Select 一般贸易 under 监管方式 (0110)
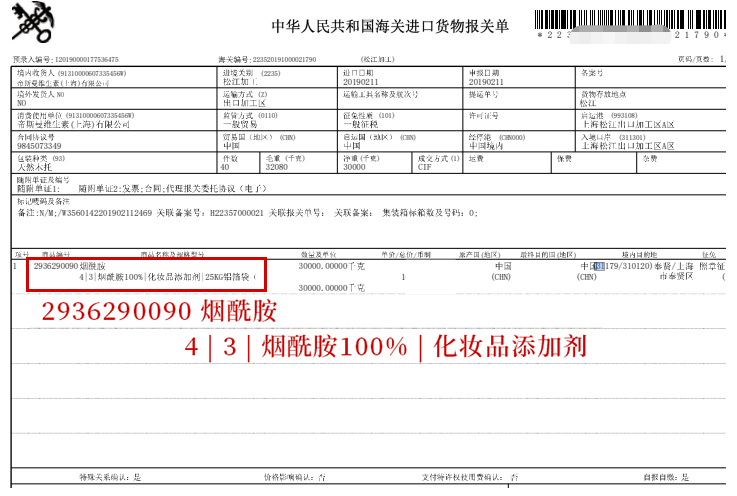Screen dimensions: 737x496 [x=240, y=125]
